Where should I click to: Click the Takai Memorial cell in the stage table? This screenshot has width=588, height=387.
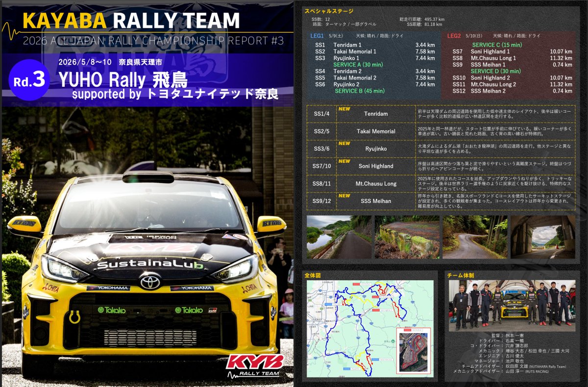tap(376, 131)
